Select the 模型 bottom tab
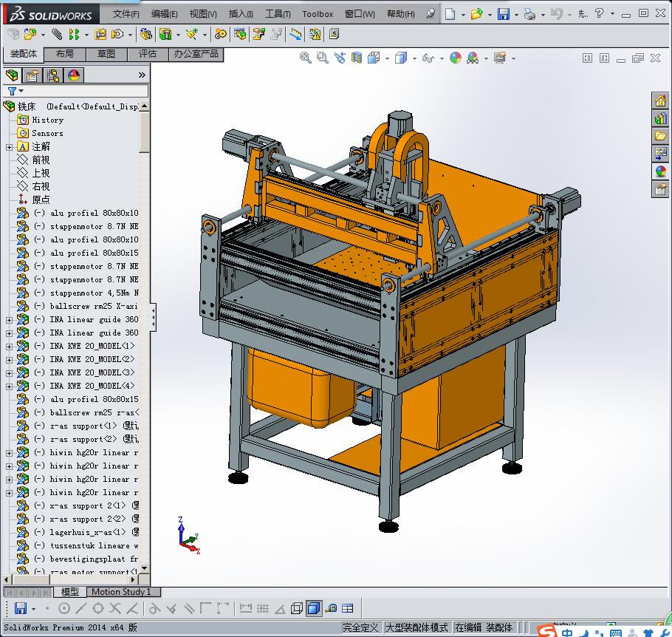This screenshot has width=672, height=637. coord(70,592)
